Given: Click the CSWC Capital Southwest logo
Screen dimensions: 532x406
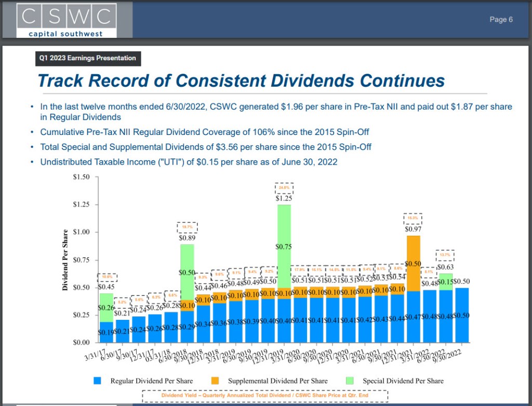Looking at the screenshot, I should pos(65,20).
